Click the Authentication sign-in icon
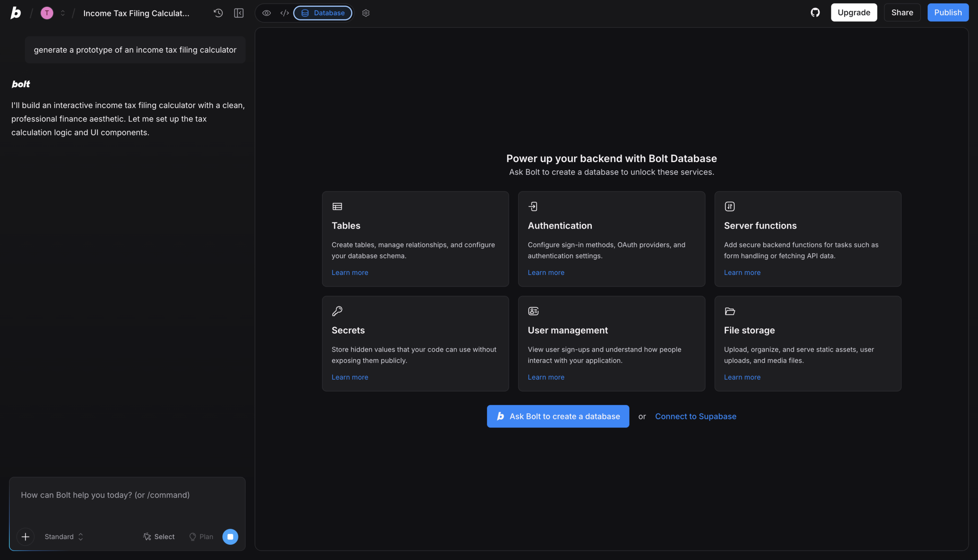The image size is (978, 560). pos(533,207)
